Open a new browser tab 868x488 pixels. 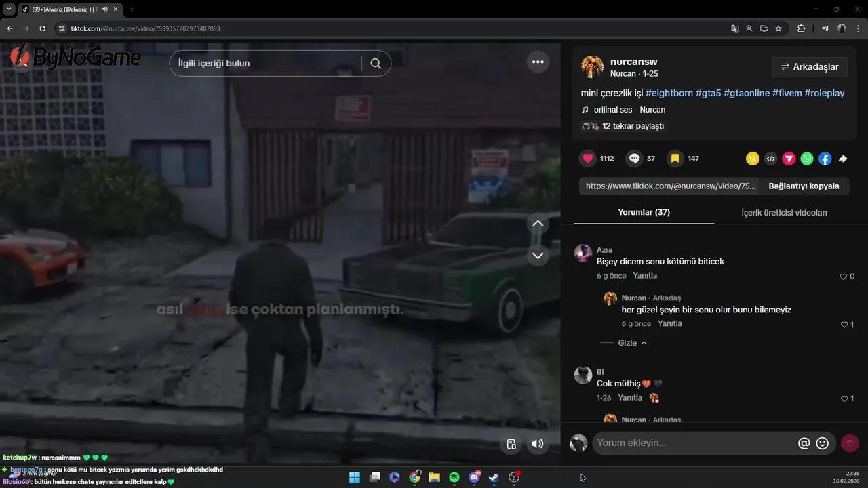click(132, 9)
